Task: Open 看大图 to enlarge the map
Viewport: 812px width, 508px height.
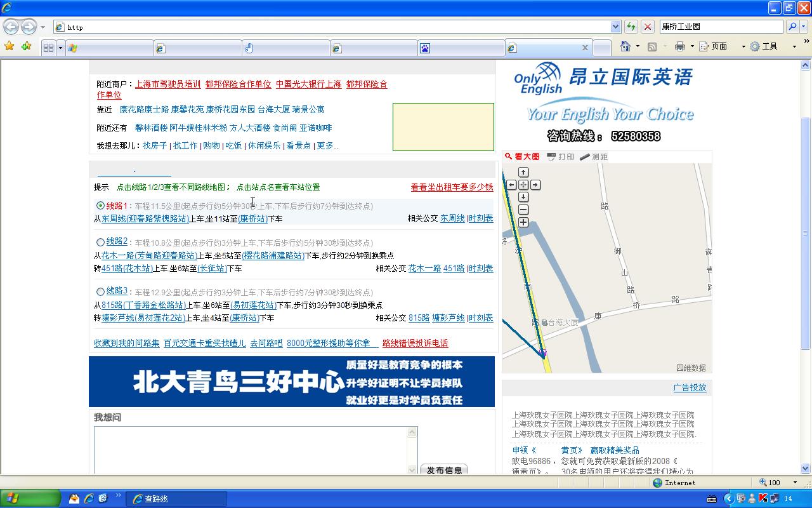Action: pos(522,157)
